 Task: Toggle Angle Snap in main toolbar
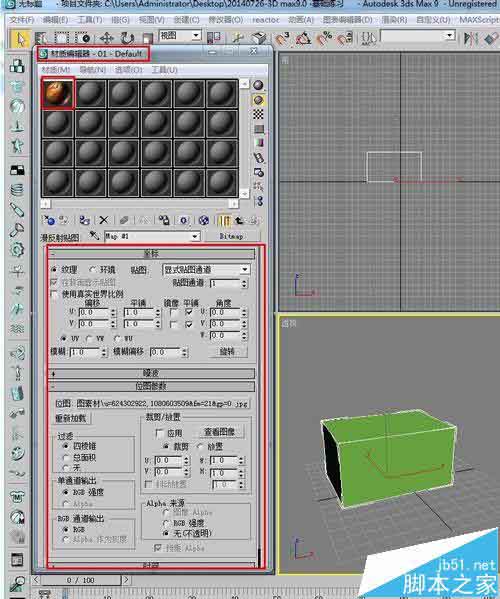[x=303, y=38]
